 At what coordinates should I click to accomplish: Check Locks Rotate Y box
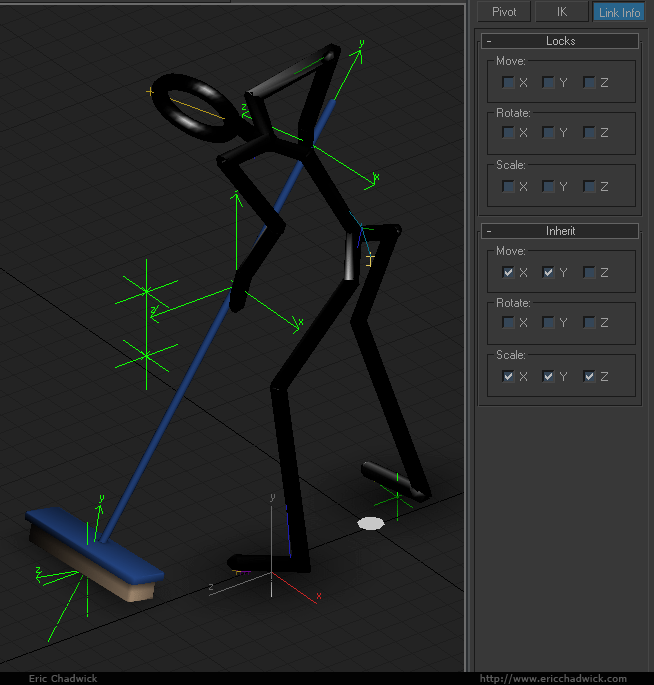point(548,132)
